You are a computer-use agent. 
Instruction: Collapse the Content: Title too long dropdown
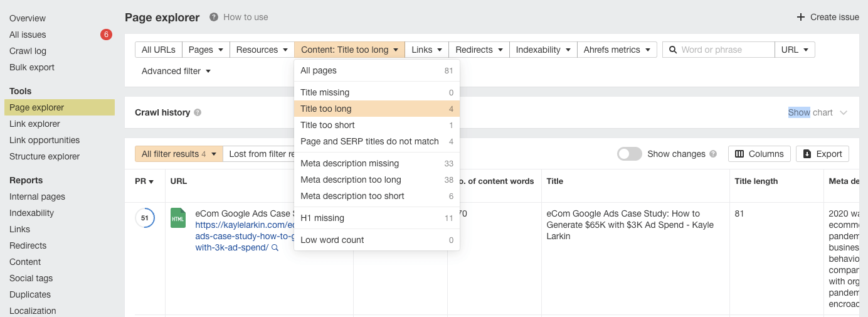click(349, 50)
